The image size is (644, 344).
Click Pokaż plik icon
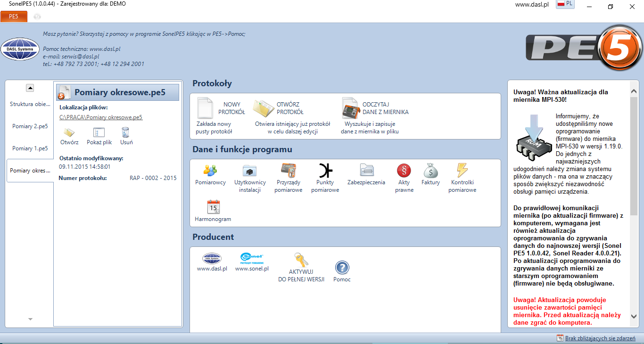[x=99, y=136]
